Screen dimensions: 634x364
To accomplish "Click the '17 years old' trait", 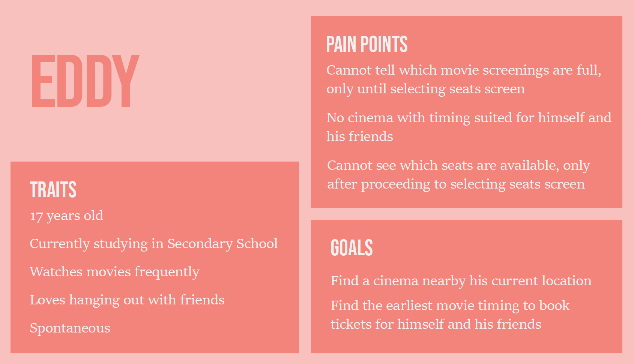I will click(x=66, y=216).
